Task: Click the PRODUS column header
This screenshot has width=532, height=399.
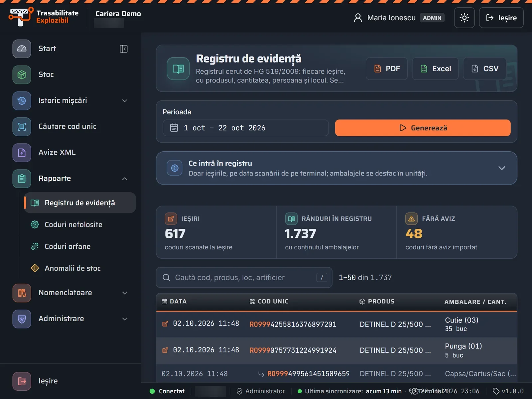Action: (377, 302)
